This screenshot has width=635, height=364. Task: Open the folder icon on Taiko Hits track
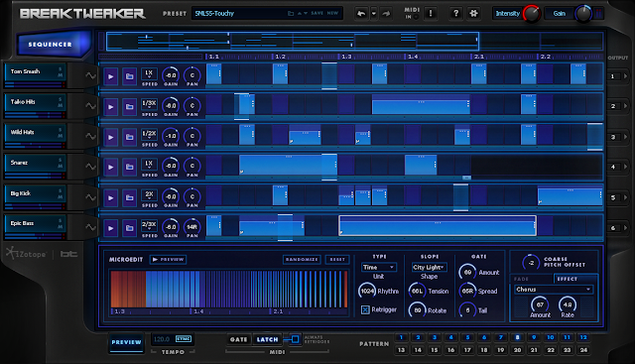pos(130,107)
